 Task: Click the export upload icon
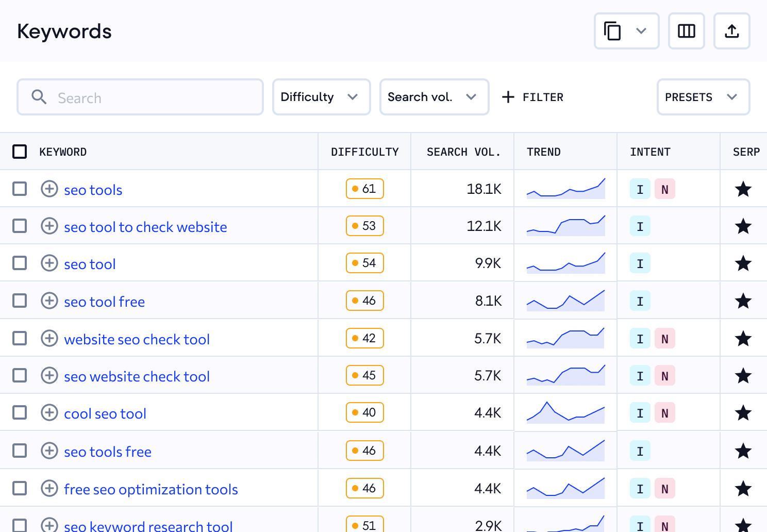(x=732, y=31)
